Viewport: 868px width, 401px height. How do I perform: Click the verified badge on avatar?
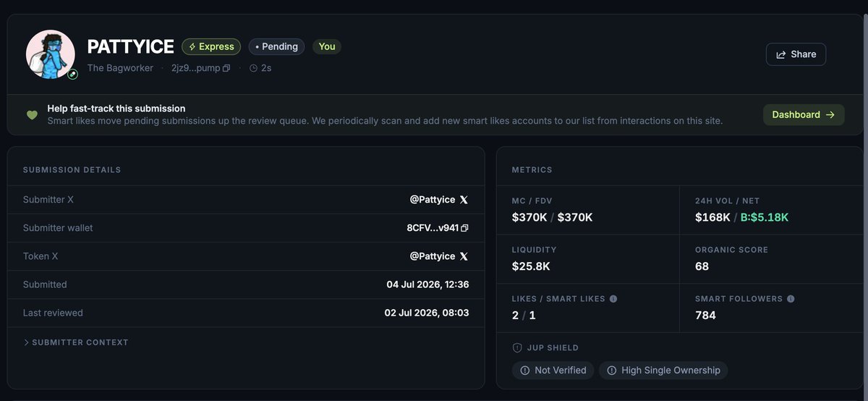coord(72,74)
